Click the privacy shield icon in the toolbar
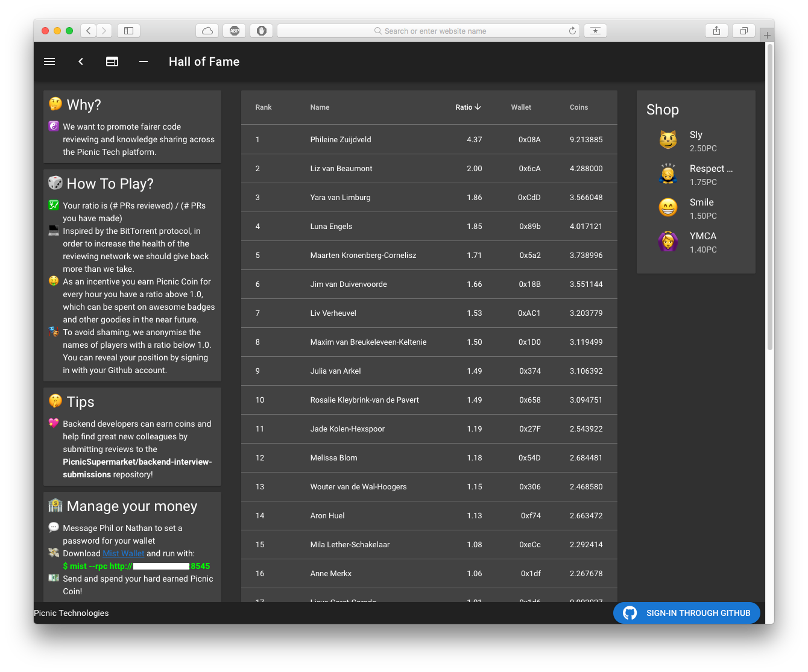This screenshot has height=672, width=808. click(x=261, y=31)
